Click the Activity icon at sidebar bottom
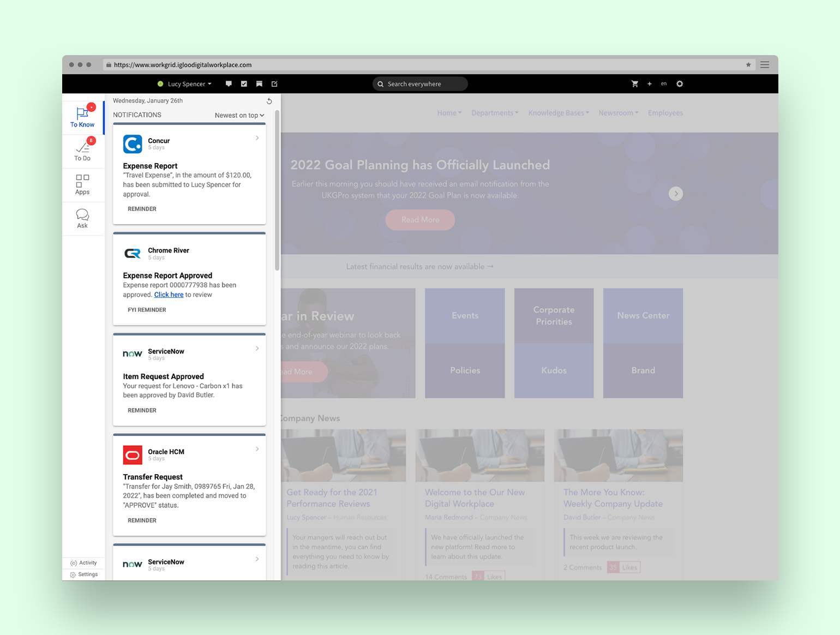This screenshot has width=840, height=635. 83,562
